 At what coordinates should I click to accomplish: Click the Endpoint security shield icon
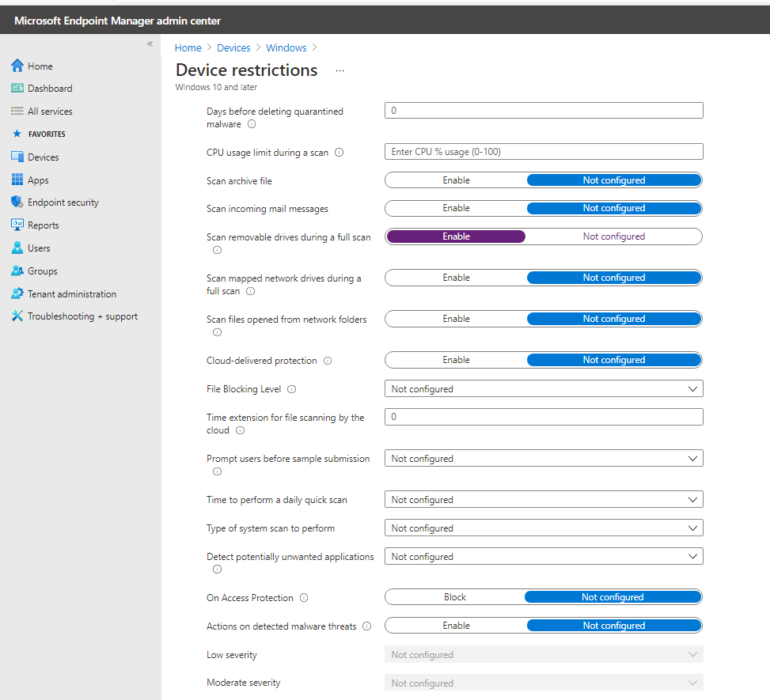pos(17,202)
